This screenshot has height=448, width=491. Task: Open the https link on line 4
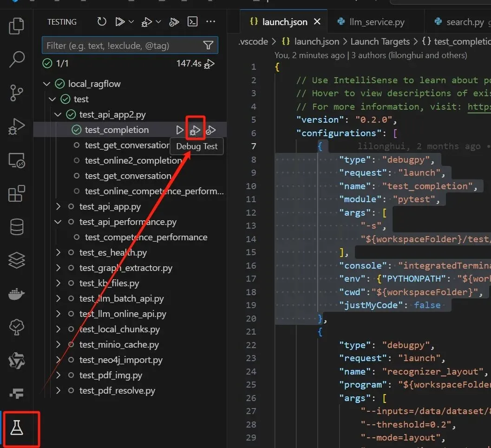coord(479,107)
